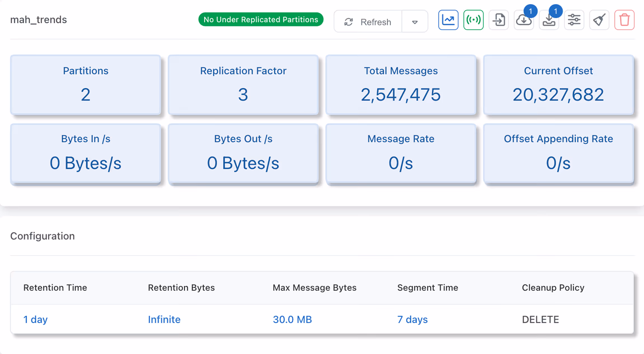Click the download-to-tray icon
The image size is (644, 354).
549,20
